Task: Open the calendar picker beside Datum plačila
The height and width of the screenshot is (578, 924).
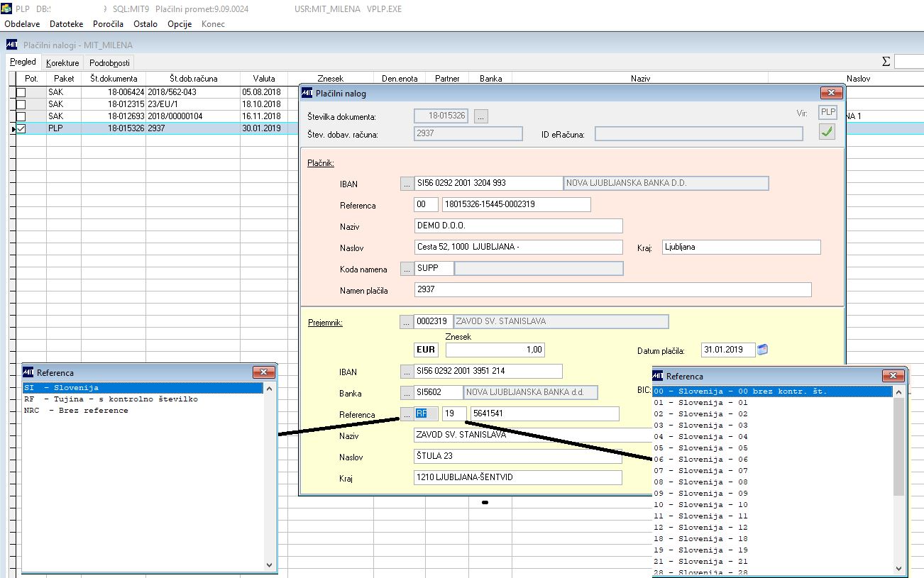Action: 763,350
